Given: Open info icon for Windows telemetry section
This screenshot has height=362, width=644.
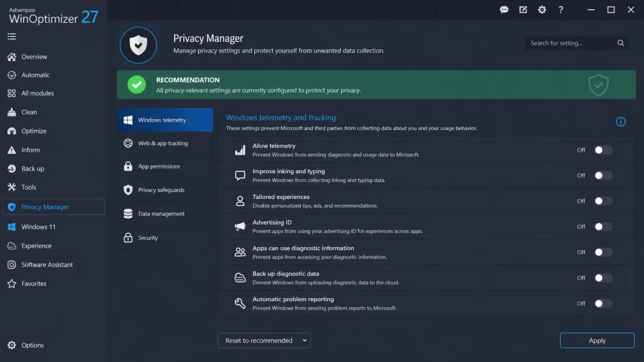Looking at the screenshot, I should [621, 122].
